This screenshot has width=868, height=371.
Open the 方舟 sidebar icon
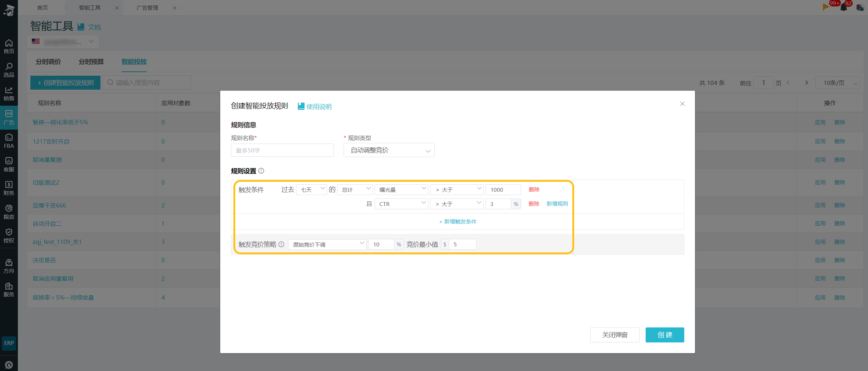coord(9,266)
